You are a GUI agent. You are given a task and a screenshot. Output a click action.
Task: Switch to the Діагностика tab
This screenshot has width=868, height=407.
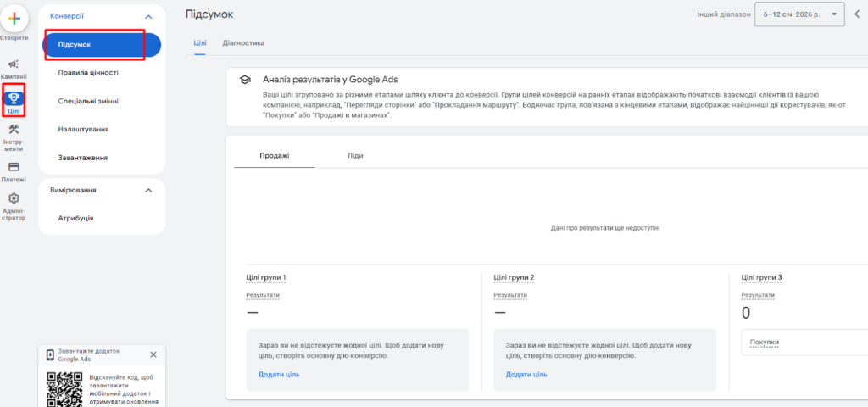[243, 42]
